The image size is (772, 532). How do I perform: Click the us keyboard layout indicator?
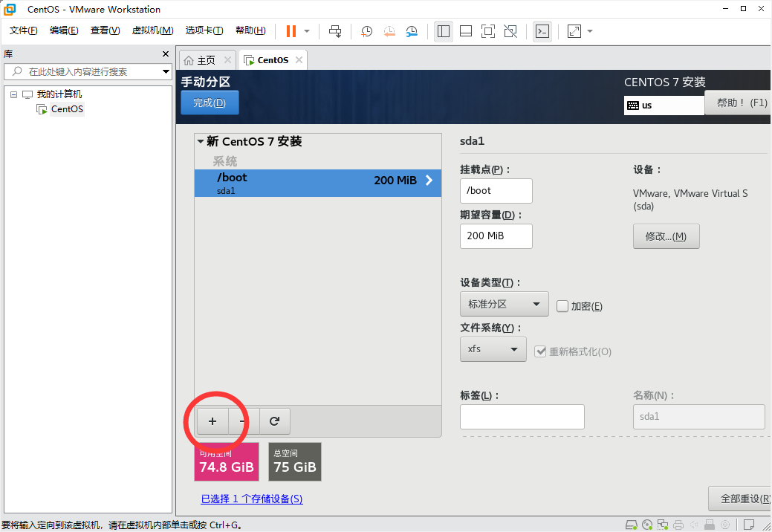click(x=664, y=106)
